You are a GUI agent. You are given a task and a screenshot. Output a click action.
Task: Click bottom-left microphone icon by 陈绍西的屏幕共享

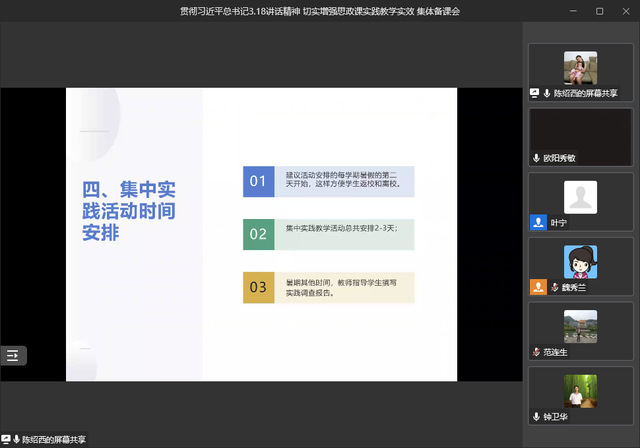coord(16,439)
